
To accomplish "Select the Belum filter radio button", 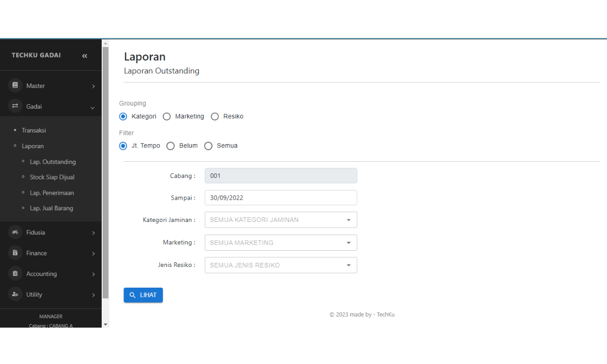I will 170,146.
